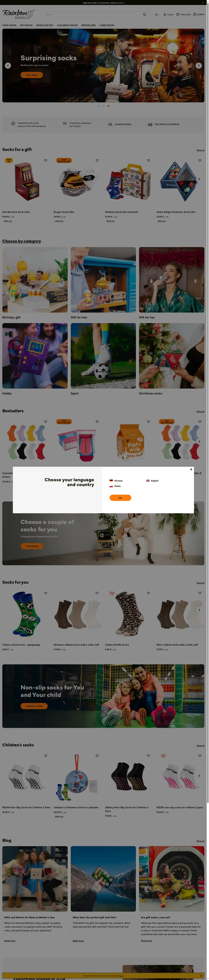This screenshot has height=980, width=209.
Task: Dismiss the bottom delivery notice bar
Action: click(x=201, y=976)
